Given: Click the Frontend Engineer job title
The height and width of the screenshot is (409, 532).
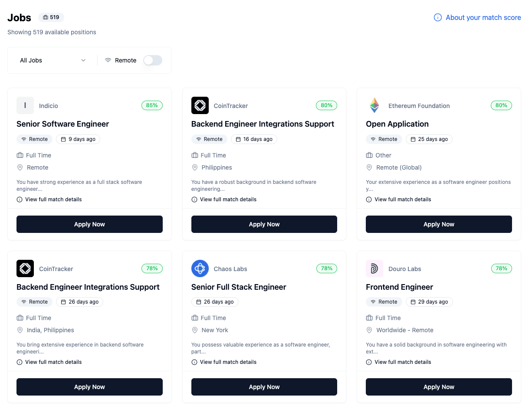Looking at the screenshot, I should pyautogui.click(x=399, y=287).
